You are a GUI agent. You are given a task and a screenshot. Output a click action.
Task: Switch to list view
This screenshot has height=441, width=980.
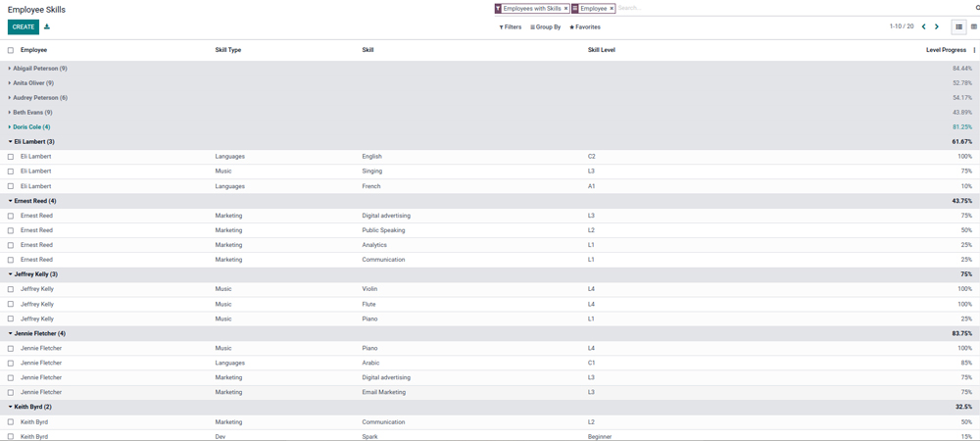click(x=958, y=27)
